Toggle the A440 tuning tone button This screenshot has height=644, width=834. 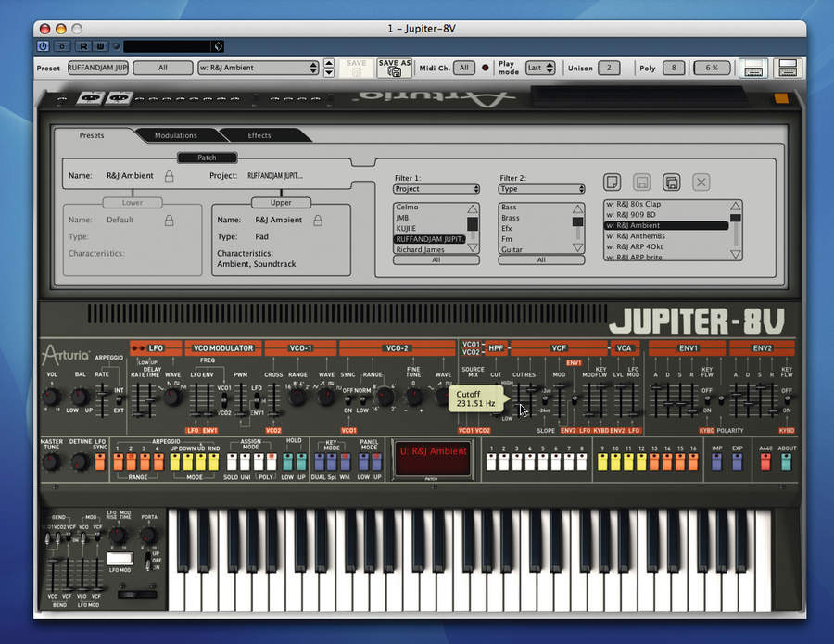(765, 461)
